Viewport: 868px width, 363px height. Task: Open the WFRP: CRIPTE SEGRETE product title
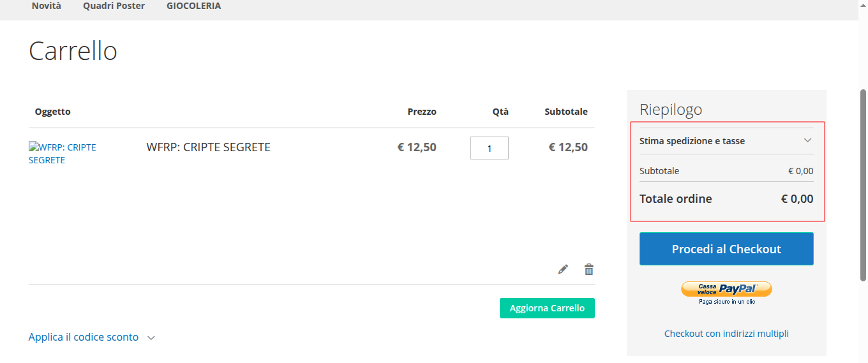[x=208, y=147]
